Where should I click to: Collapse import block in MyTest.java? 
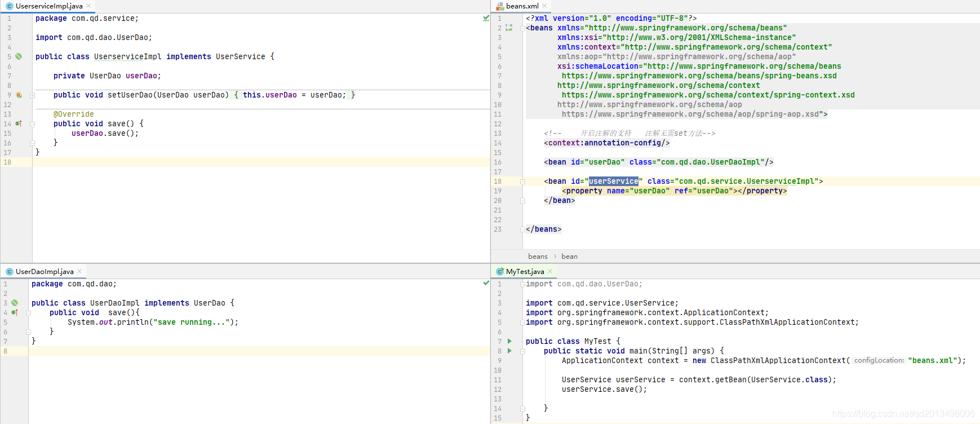[522, 284]
